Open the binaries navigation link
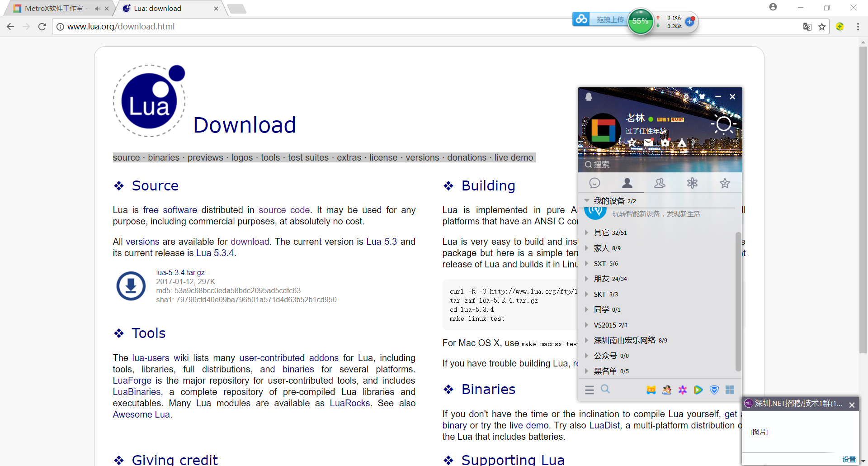The width and height of the screenshot is (868, 466). pyautogui.click(x=164, y=157)
